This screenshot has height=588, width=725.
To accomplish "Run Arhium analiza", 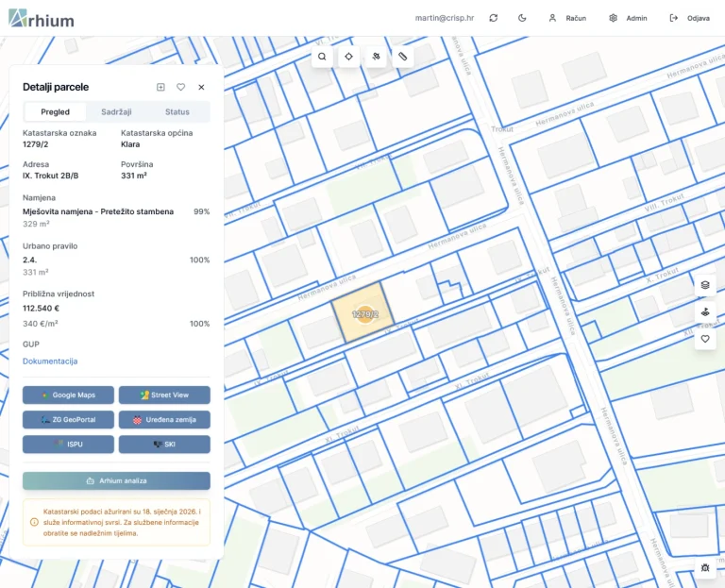I will [x=116, y=480].
